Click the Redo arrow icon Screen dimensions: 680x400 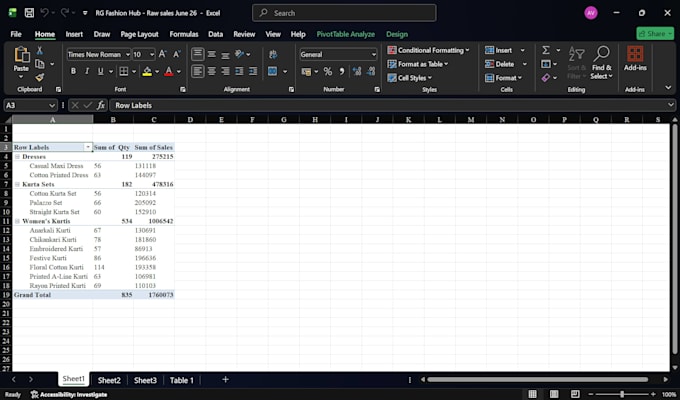click(65, 13)
